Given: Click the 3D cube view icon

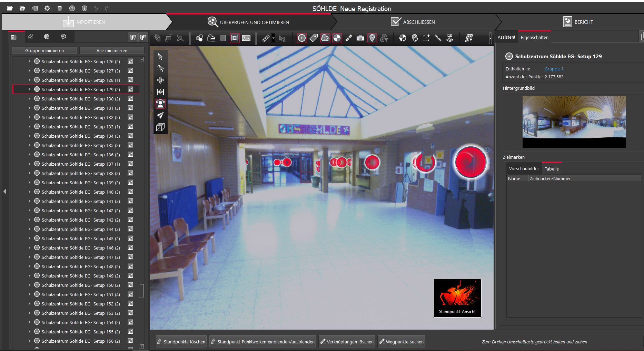Looking at the screenshot, I should pos(160,127).
